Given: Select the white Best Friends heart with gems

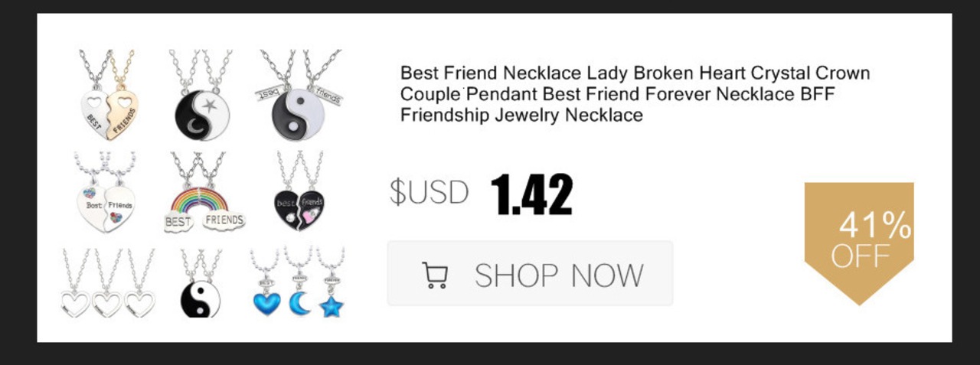Looking at the screenshot, I should [x=105, y=192].
